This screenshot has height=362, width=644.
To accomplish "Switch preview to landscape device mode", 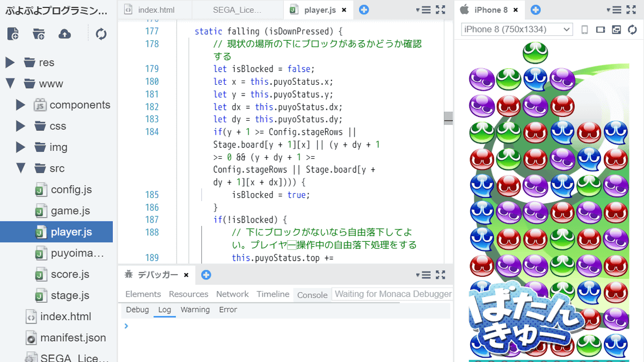I will click(x=601, y=29).
